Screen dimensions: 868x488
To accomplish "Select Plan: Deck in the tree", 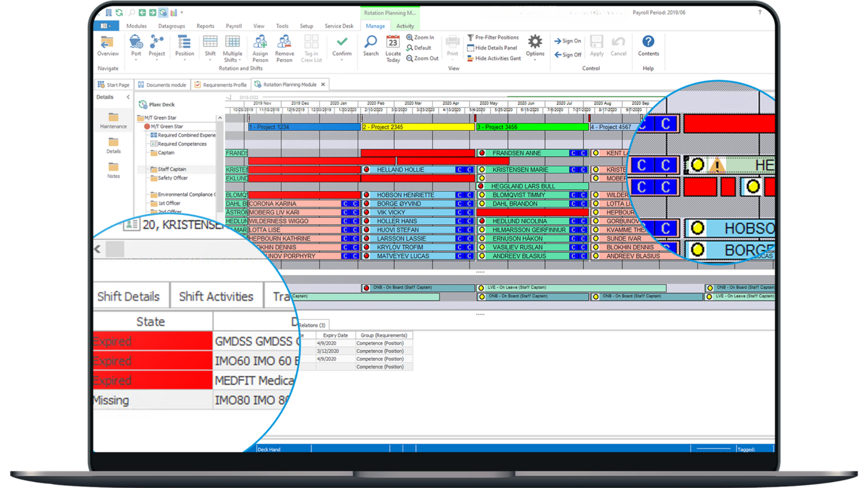I will pyautogui.click(x=157, y=105).
